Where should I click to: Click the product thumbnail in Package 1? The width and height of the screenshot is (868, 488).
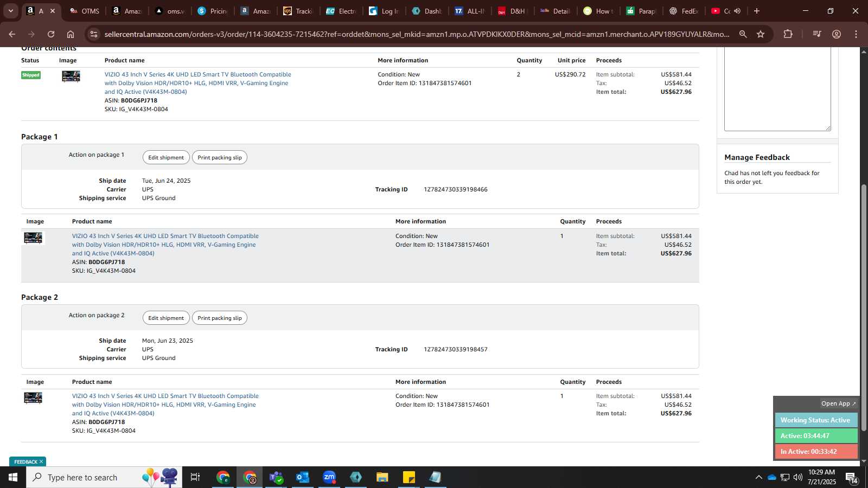[33, 238]
